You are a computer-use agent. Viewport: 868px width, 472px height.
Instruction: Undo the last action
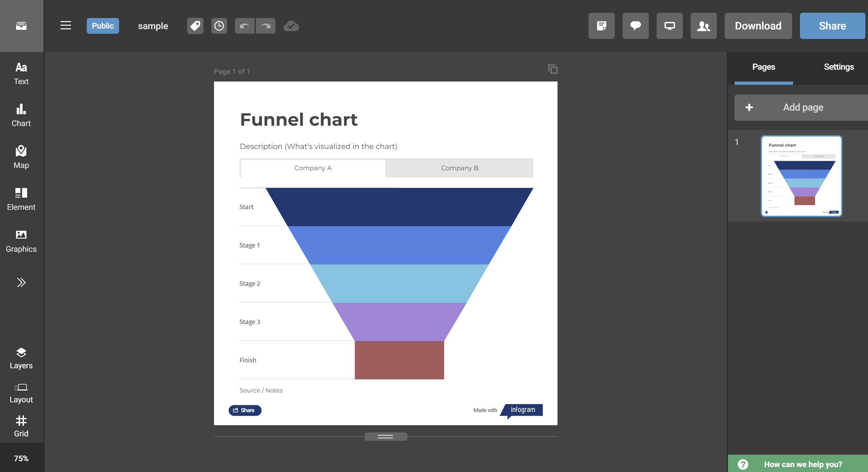245,26
